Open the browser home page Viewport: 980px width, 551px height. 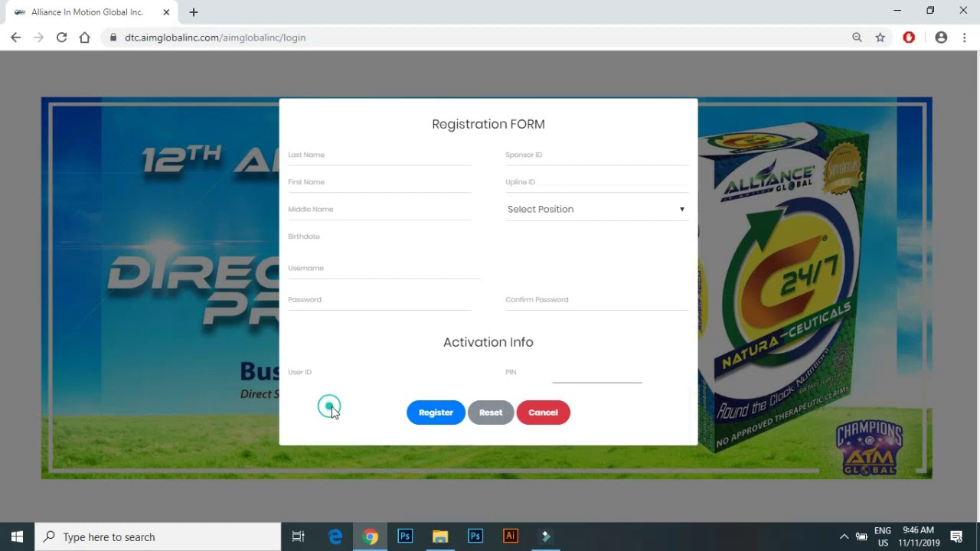(x=84, y=37)
